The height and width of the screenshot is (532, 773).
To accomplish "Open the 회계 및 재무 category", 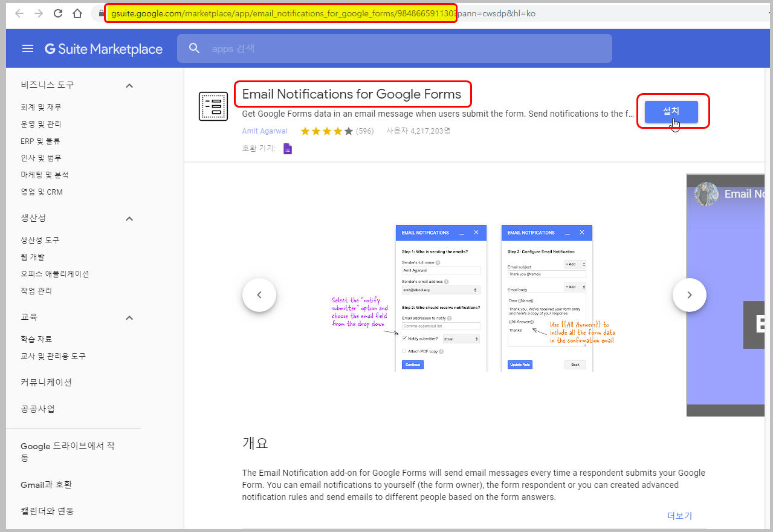I will [40, 107].
